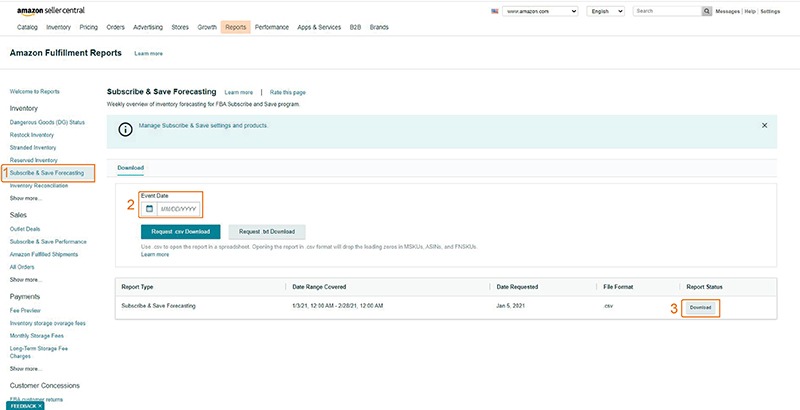The width and height of the screenshot is (800, 410).
Task: Open Outlet Deals report
Action: click(x=25, y=229)
